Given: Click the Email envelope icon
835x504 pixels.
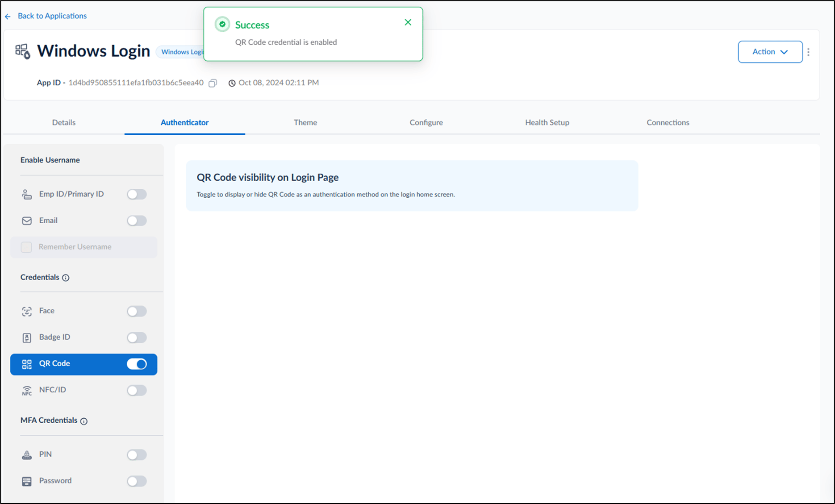Looking at the screenshot, I should tap(27, 221).
